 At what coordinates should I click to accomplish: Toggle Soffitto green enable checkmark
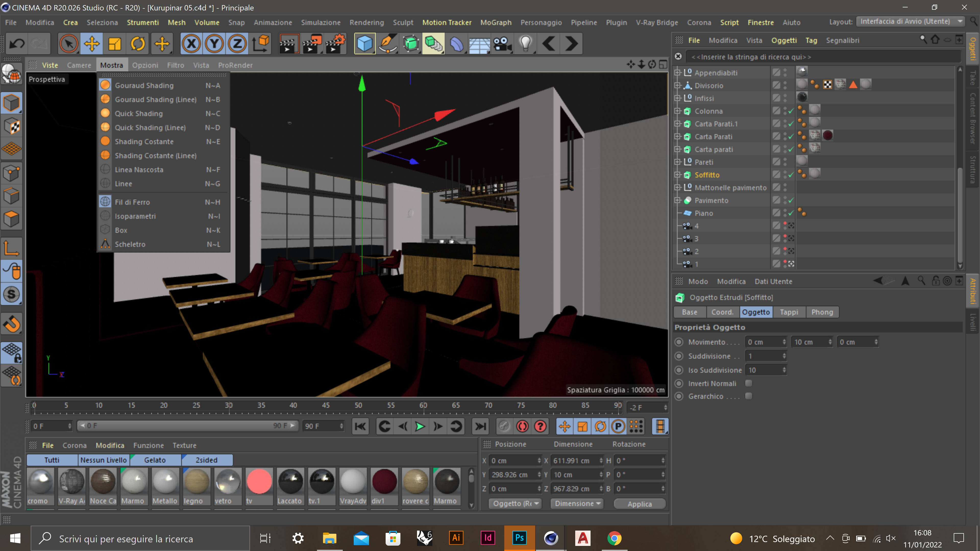click(x=791, y=175)
